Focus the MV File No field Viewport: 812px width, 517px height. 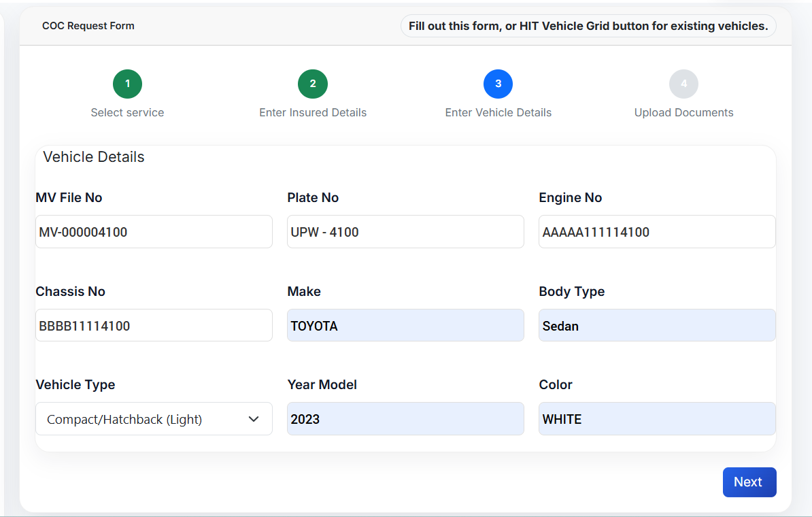tap(154, 232)
